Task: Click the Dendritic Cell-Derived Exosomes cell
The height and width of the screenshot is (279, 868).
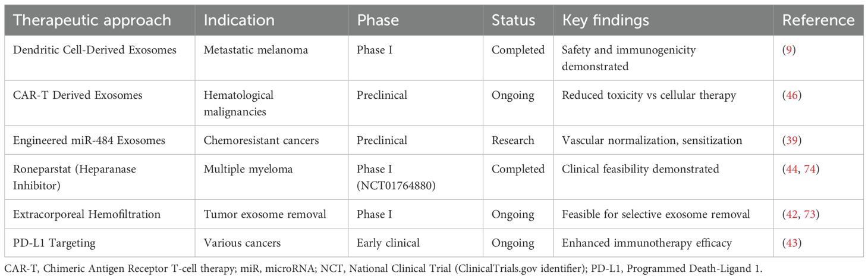Action: [x=95, y=50]
